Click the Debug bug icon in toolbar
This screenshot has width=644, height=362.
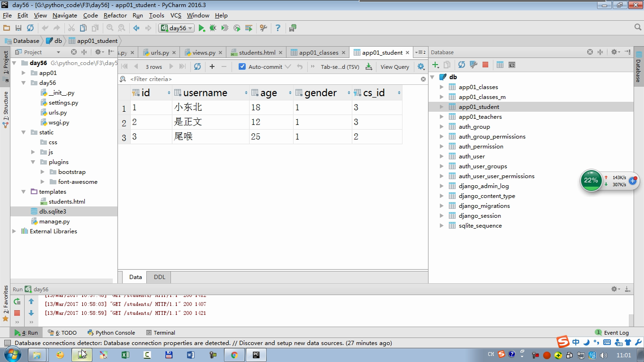pos(213,28)
